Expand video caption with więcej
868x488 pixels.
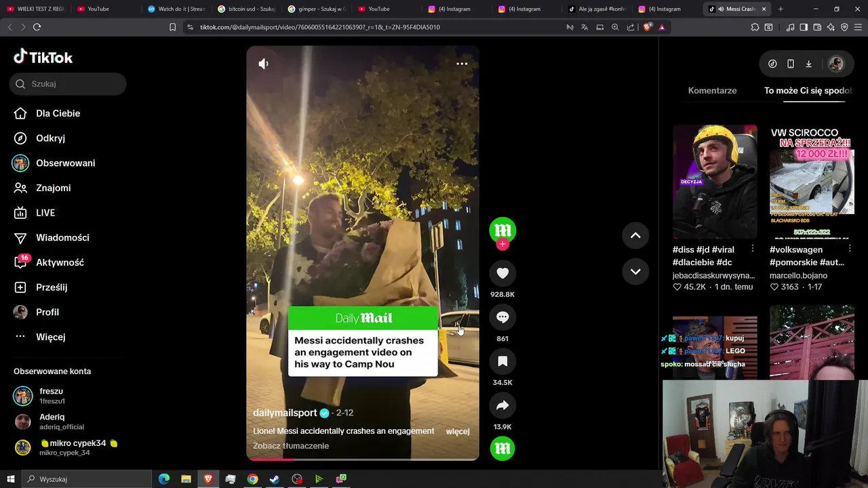tap(458, 431)
